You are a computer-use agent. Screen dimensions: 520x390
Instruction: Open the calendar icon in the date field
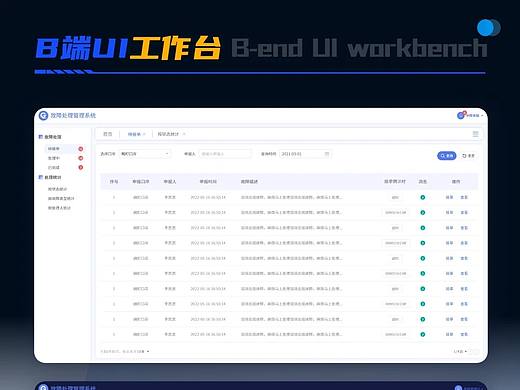tap(327, 154)
